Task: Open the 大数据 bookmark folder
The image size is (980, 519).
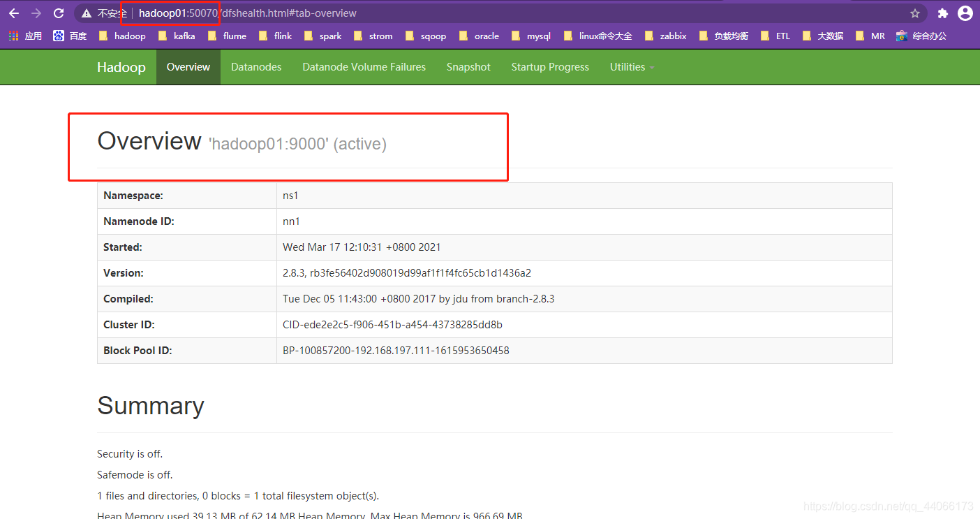Action: [x=823, y=36]
